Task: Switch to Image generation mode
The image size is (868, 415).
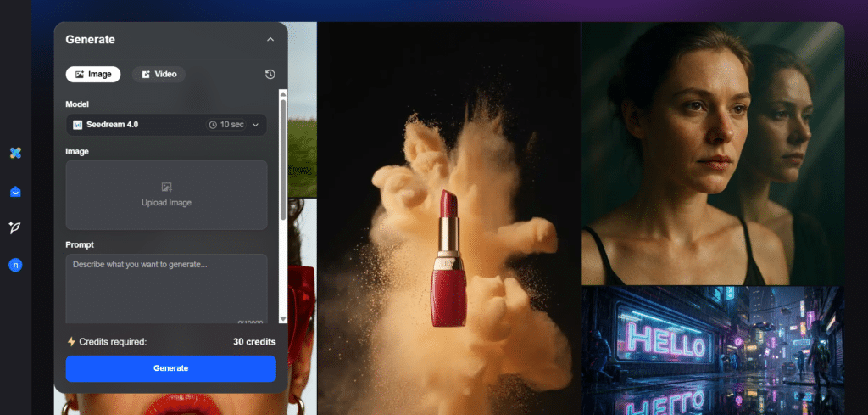Action: click(93, 75)
